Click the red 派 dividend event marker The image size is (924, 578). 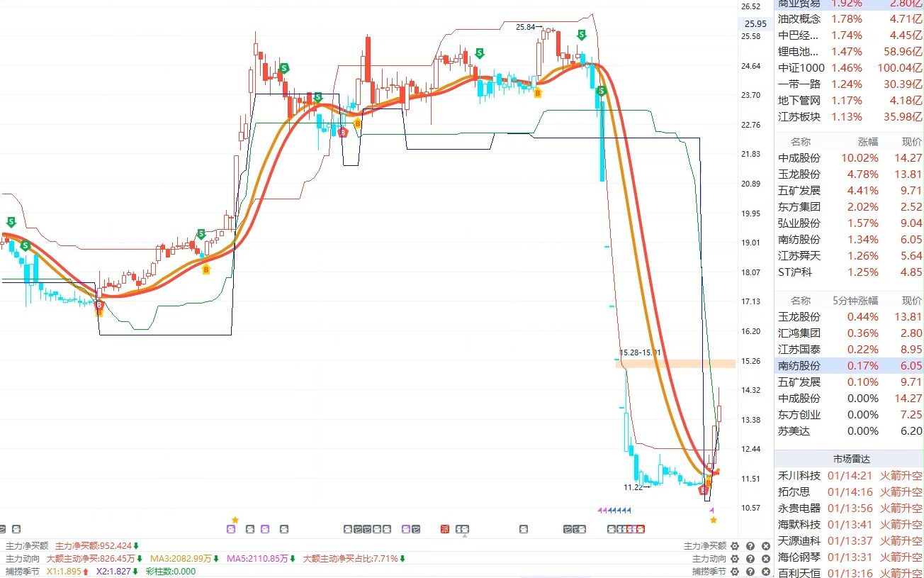click(x=445, y=528)
